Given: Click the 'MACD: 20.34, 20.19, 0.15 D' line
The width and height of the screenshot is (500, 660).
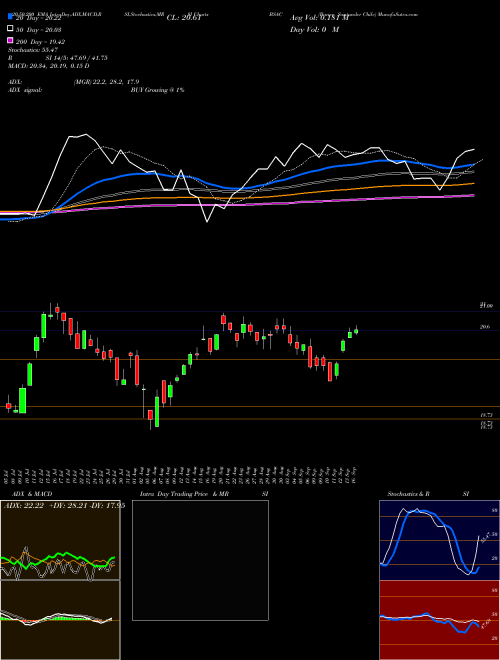Looking at the screenshot, I should coord(48,66).
